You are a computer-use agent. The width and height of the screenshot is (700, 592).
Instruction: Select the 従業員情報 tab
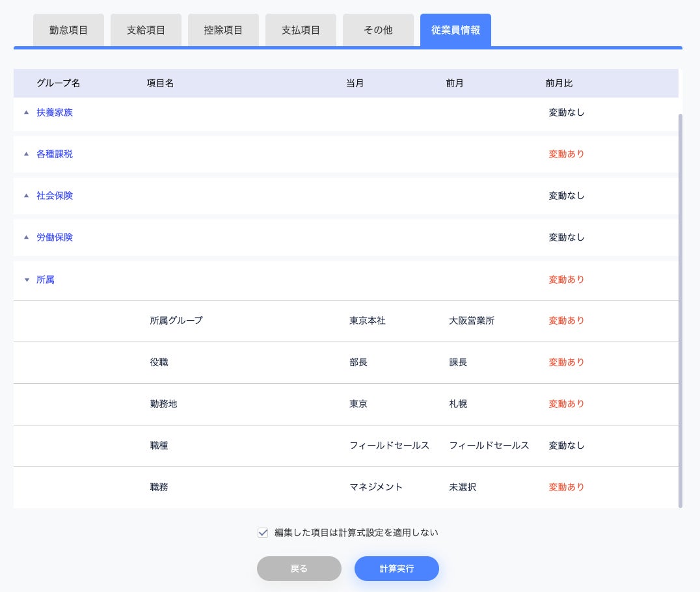click(455, 30)
